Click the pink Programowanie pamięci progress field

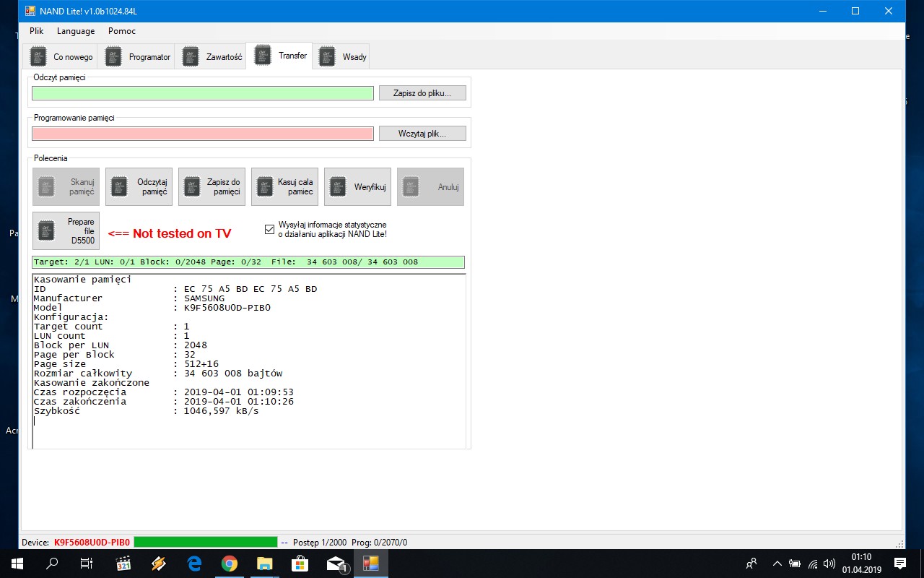pyautogui.click(x=203, y=134)
